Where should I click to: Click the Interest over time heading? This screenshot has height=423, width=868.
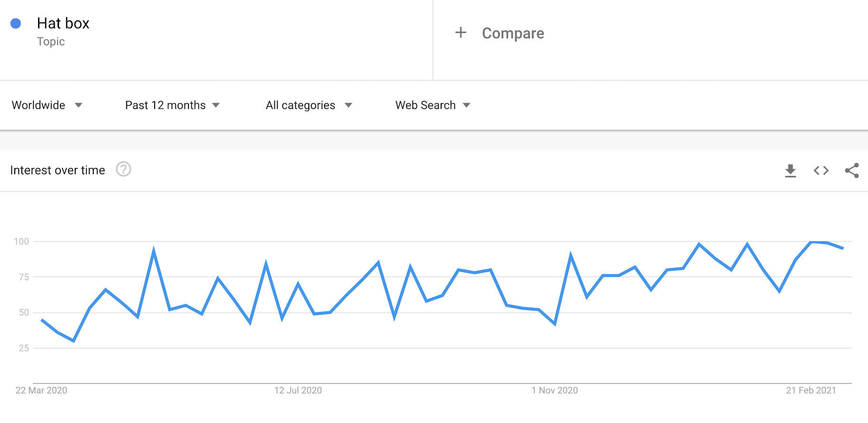58,170
